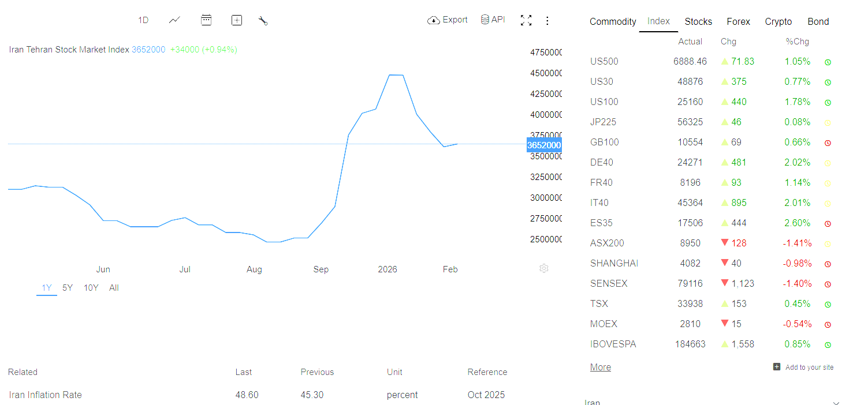
Task: Open the MOEX index link
Action: [603, 324]
